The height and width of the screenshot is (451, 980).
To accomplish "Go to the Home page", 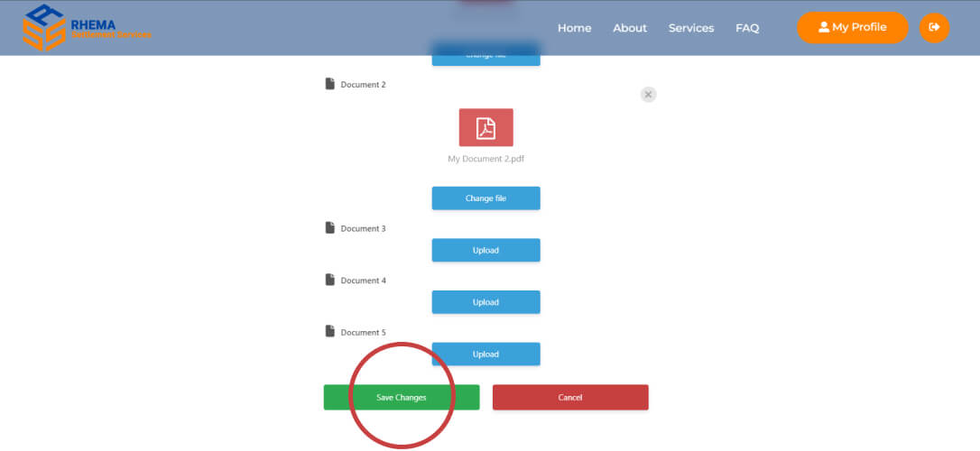I will (x=574, y=28).
